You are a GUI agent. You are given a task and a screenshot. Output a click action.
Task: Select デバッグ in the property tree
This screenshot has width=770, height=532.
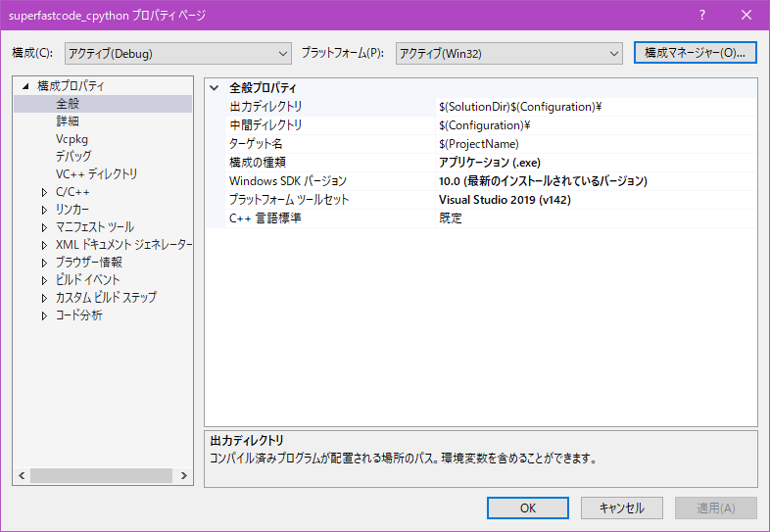click(x=73, y=157)
